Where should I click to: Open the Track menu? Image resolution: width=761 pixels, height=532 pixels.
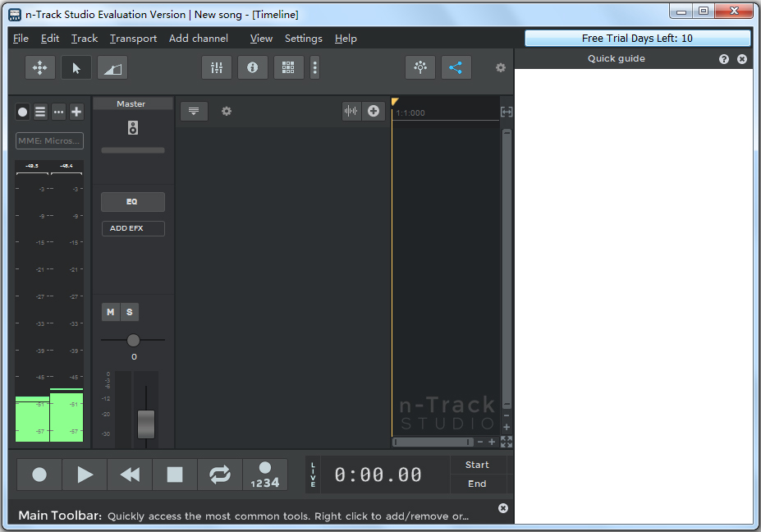click(x=85, y=39)
